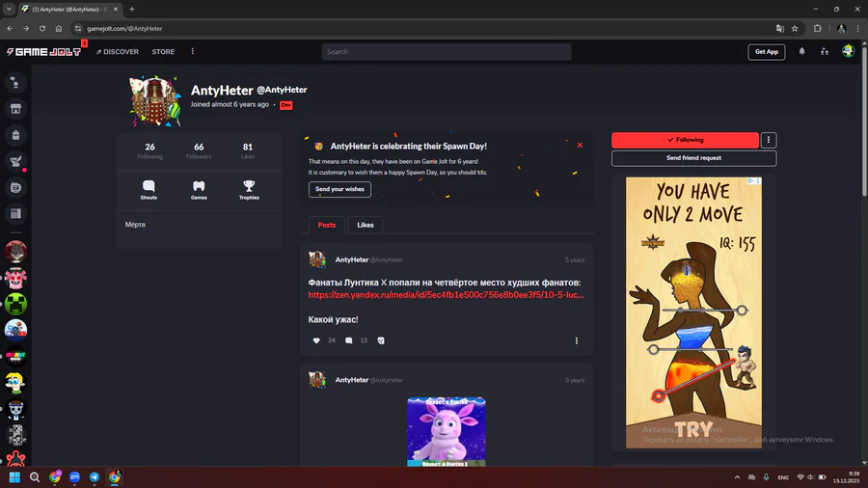
Task: Switch to the Posts tab
Action: pyautogui.click(x=327, y=225)
